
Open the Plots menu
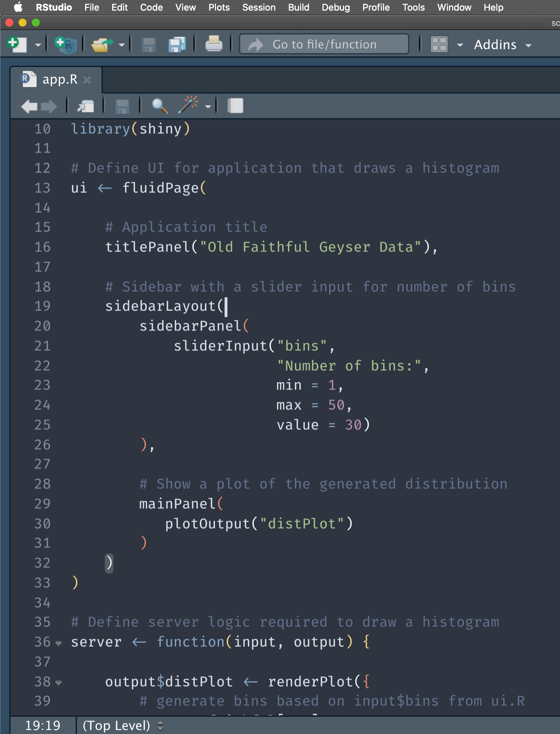tap(219, 7)
